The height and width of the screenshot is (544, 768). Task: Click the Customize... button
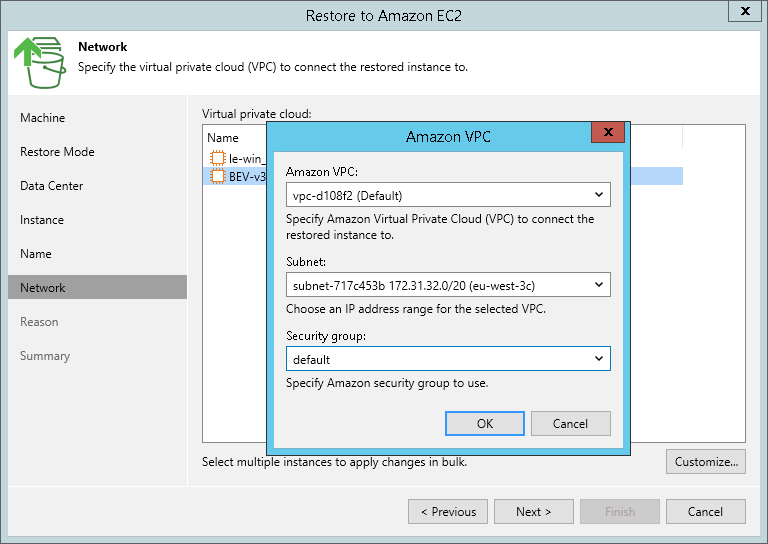coord(705,462)
